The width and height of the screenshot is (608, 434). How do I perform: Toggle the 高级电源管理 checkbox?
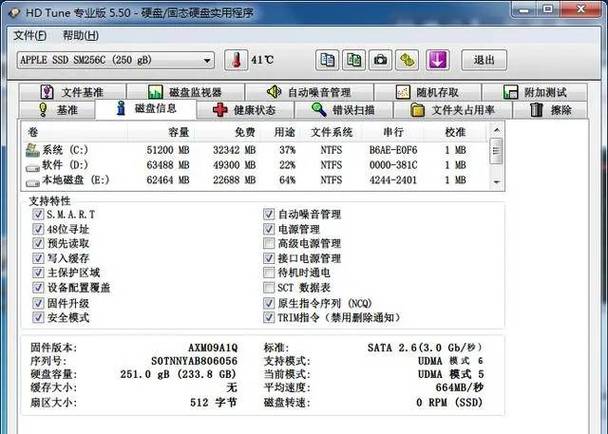(x=269, y=244)
